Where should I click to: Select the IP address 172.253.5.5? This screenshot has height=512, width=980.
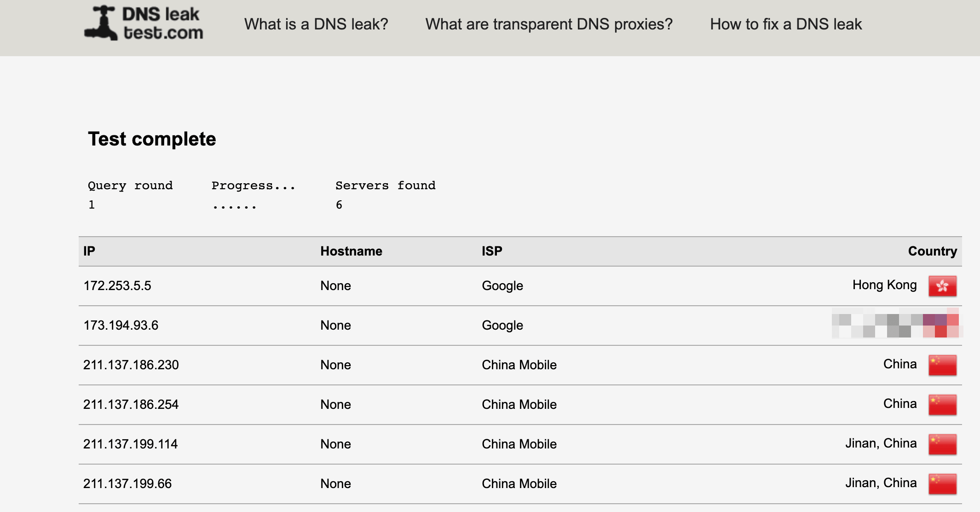click(117, 286)
